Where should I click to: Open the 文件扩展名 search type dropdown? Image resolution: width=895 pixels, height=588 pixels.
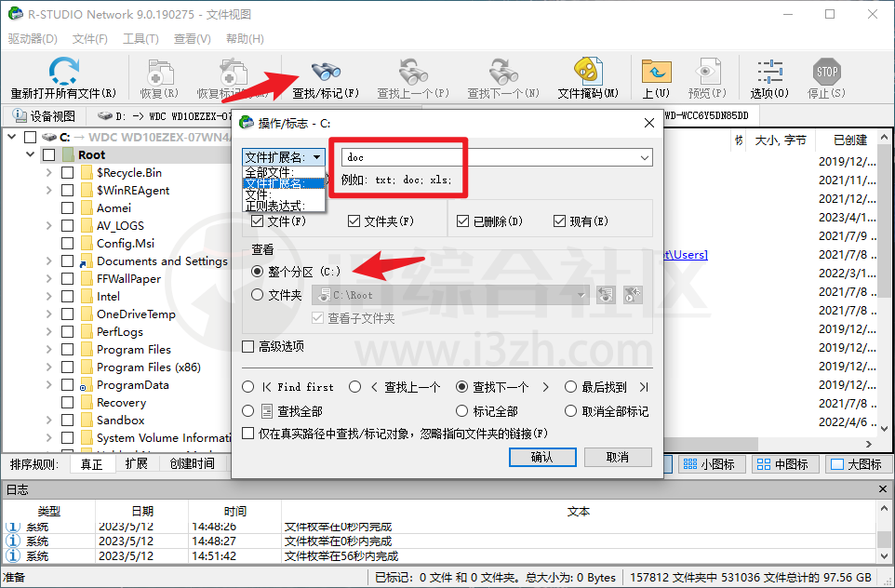tap(284, 157)
